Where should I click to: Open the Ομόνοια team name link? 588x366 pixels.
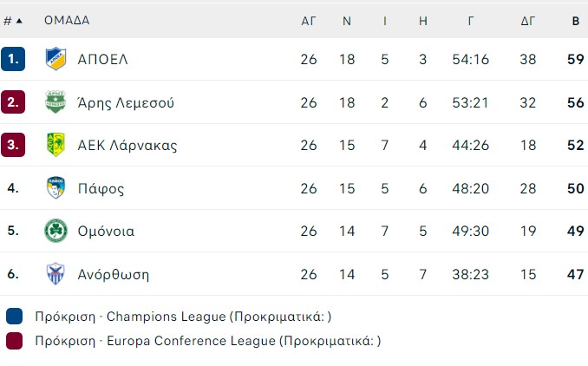(105, 232)
